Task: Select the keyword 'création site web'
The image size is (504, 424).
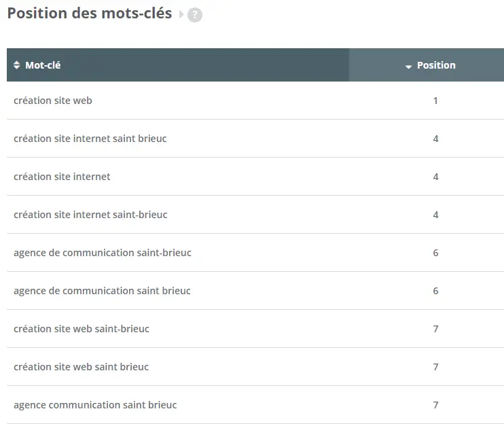Action: (x=53, y=101)
